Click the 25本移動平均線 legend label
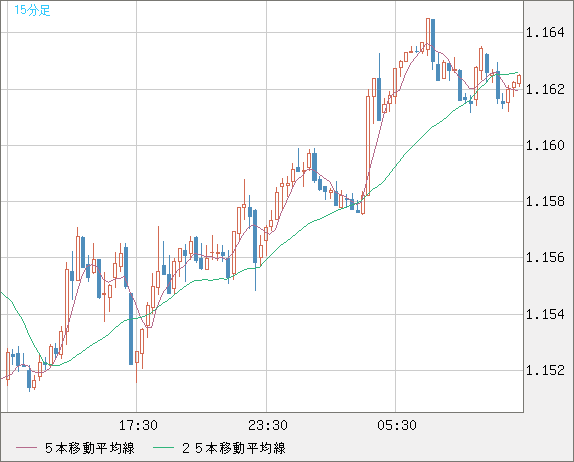The width and height of the screenshot is (574, 462). coord(234,448)
